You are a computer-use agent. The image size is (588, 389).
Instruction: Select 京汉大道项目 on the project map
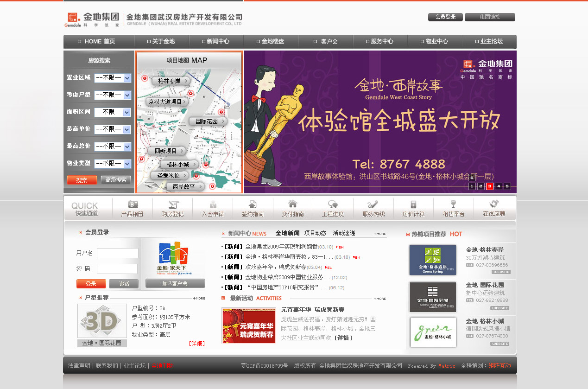tap(167, 102)
